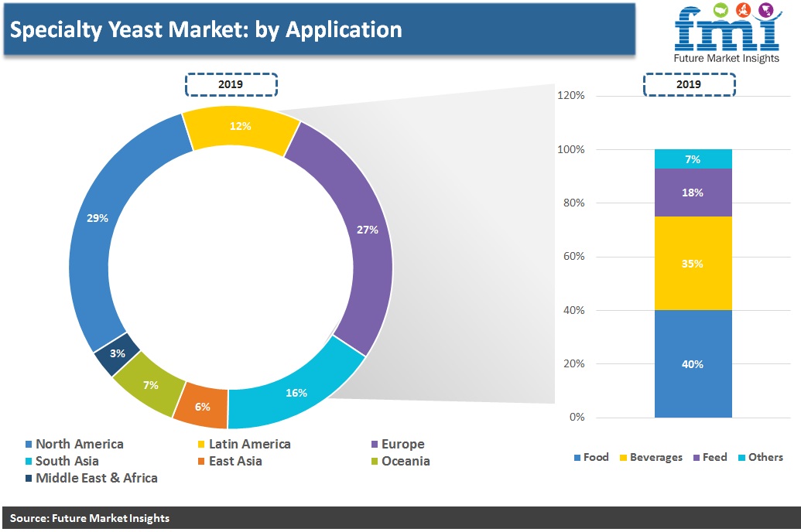Click the Beverages legend color square
Viewport: 801px width, 532px height.
[x=623, y=458]
